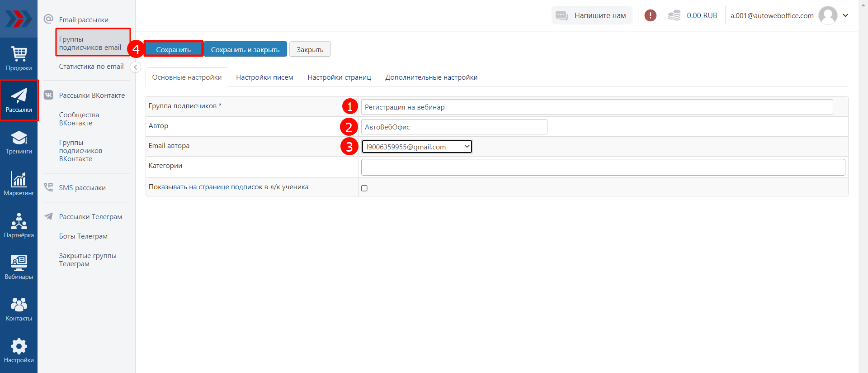Open the Контакты people section
Viewport: 868px width, 373px height.
19,309
